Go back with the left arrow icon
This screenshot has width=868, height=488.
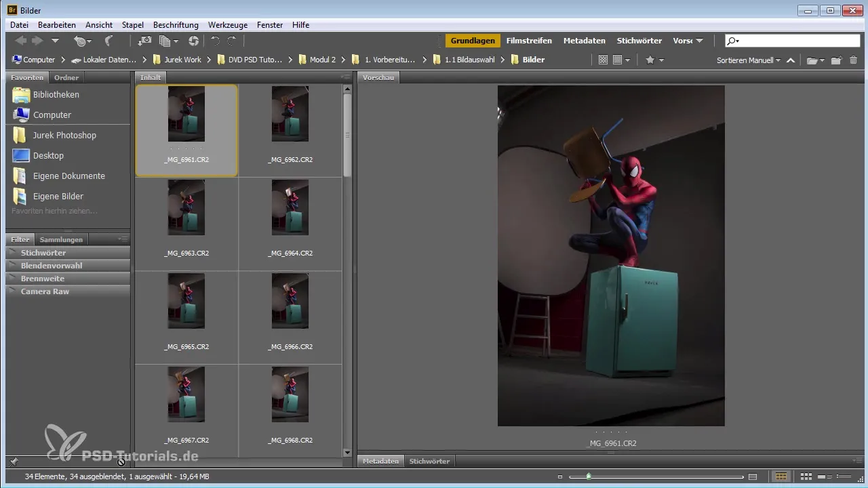click(x=21, y=41)
